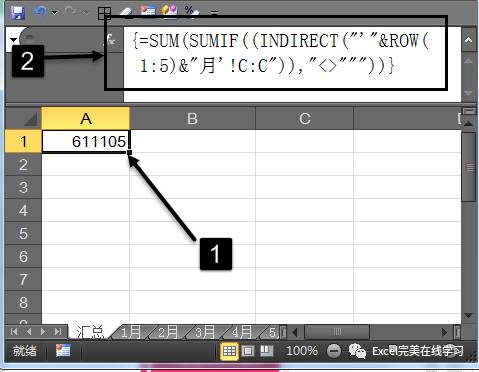Click horizontal scrollbar right arrow
This screenshot has width=479, height=372.
(444, 332)
